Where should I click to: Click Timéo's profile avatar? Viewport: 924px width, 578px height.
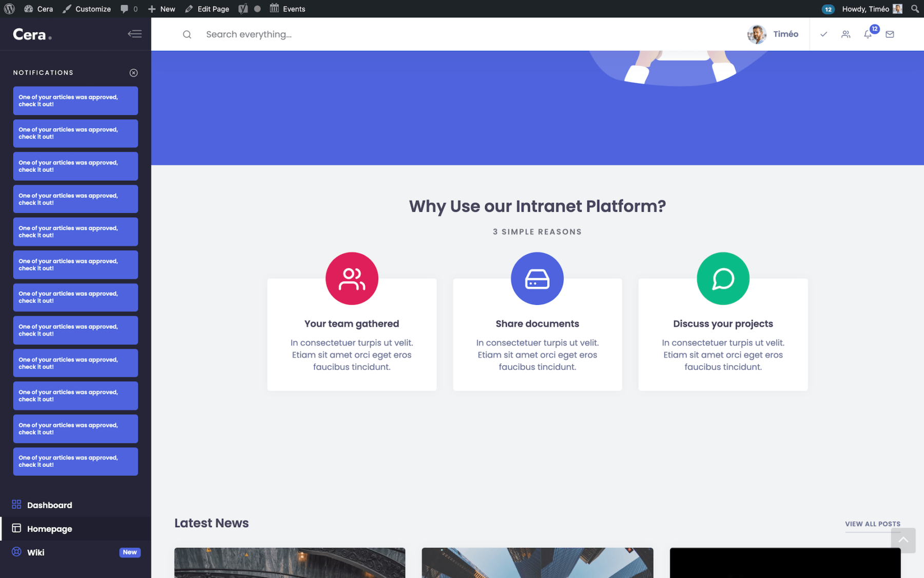pyautogui.click(x=757, y=34)
